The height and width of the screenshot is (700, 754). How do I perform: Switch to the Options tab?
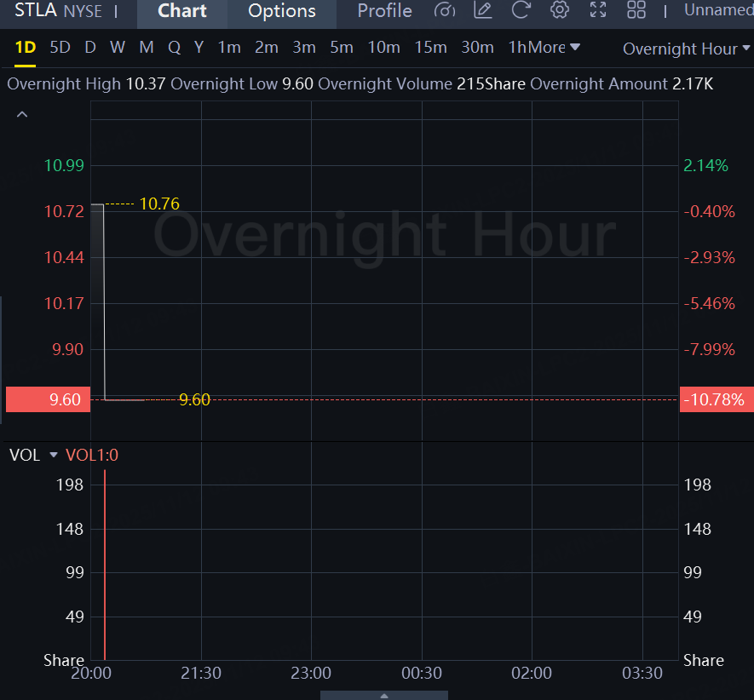[x=282, y=11]
